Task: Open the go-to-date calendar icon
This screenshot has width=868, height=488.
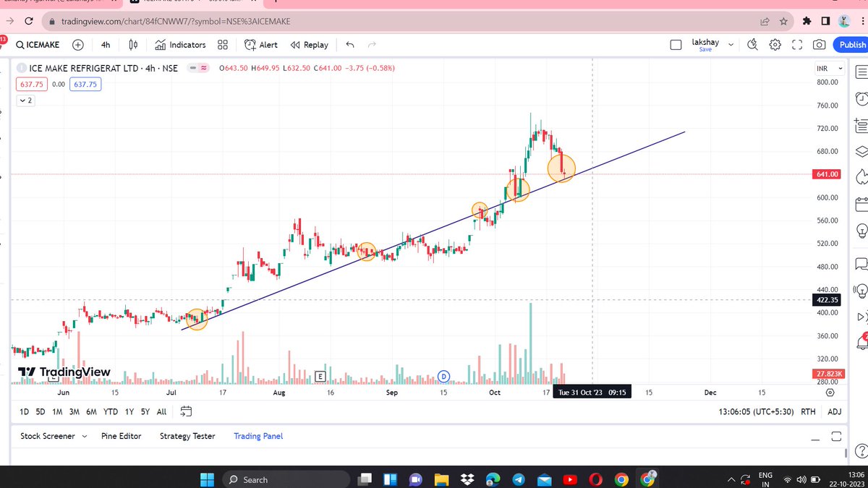Action: [186, 412]
